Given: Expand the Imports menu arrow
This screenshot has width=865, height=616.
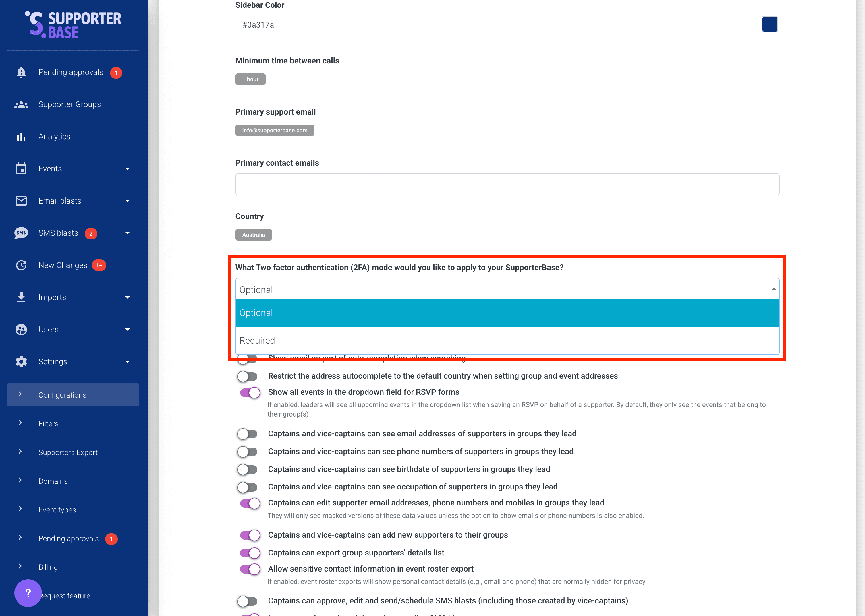Looking at the screenshot, I should coord(128,297).
